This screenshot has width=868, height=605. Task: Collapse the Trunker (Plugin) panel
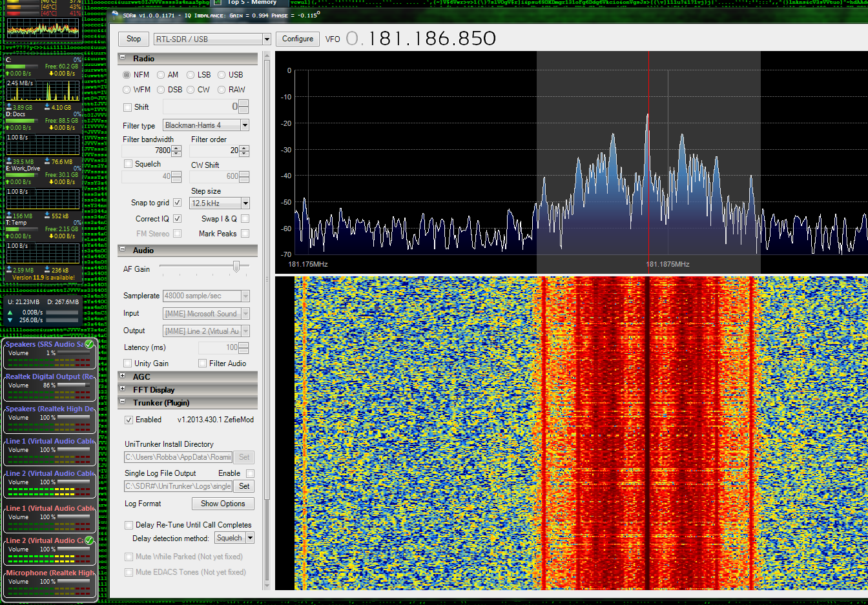point(122,401)
